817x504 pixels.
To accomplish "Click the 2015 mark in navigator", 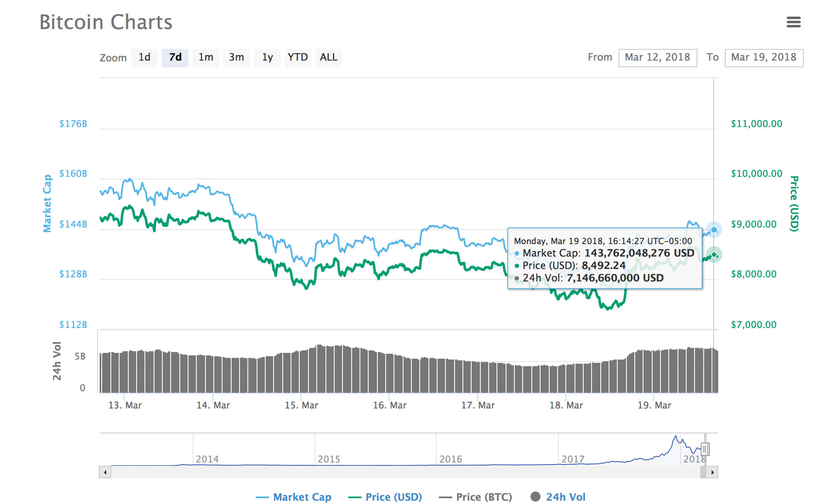I will (329, 459).
